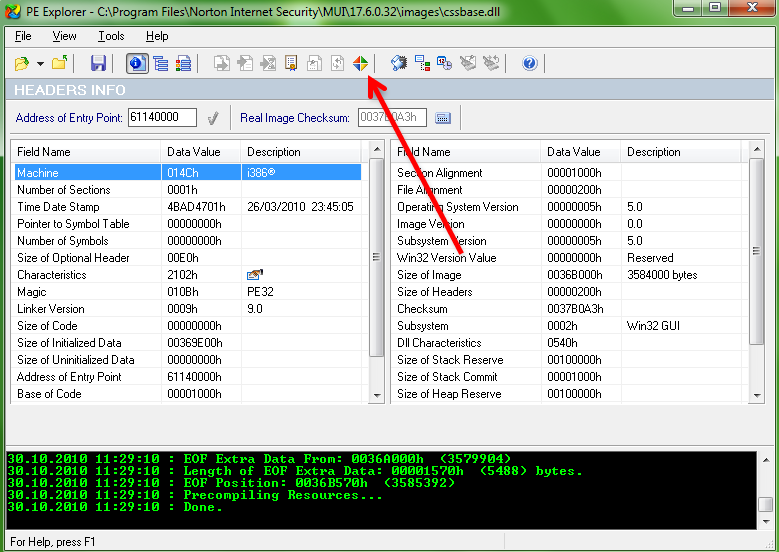Click the close file folder icon
The height and width of the screenshot is (552, 779).
[59, 64]
